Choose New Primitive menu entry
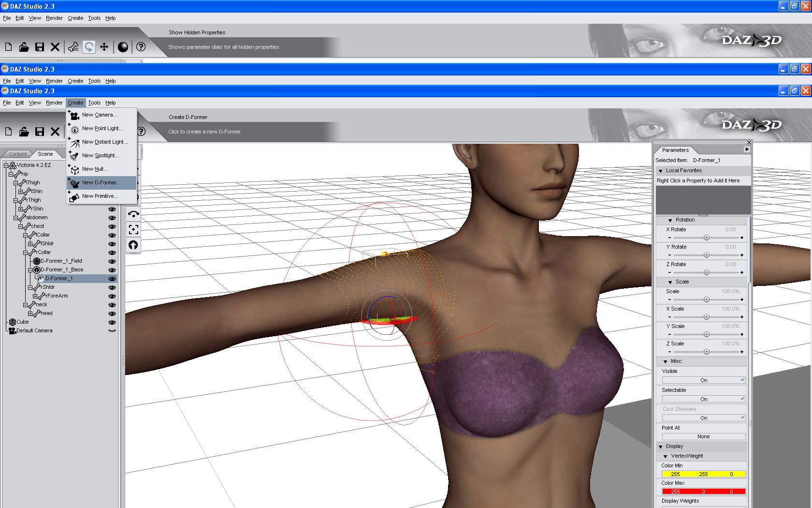This screenshot has width=812, height=508. point(101,196)
